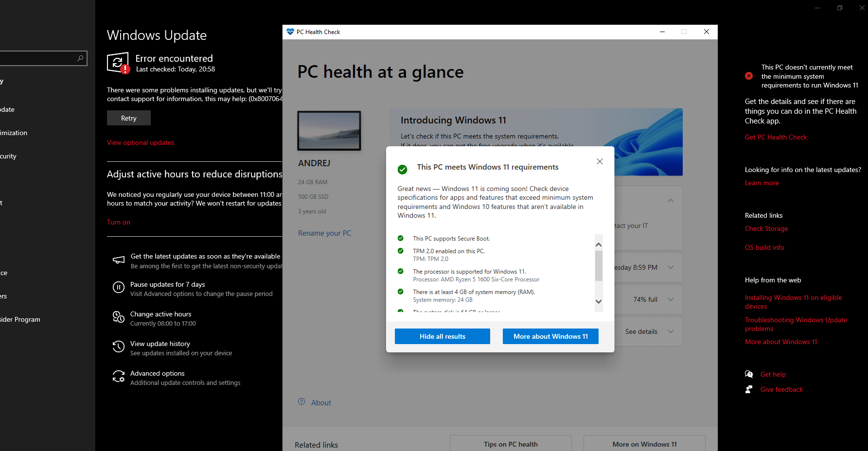Click the Windows Update error status icon
Screen dimensions: 868x451
[118, 63]
